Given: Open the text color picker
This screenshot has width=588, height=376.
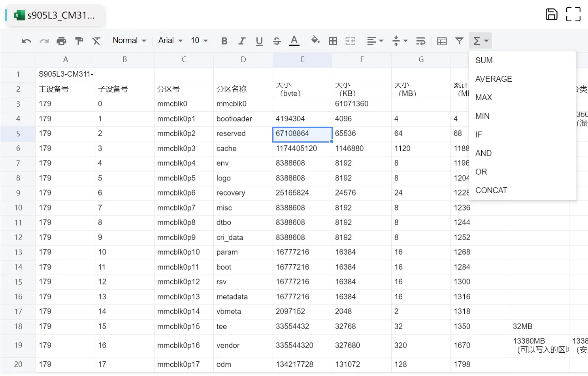Looking at the screenshot, I should (x=294, y=41).
